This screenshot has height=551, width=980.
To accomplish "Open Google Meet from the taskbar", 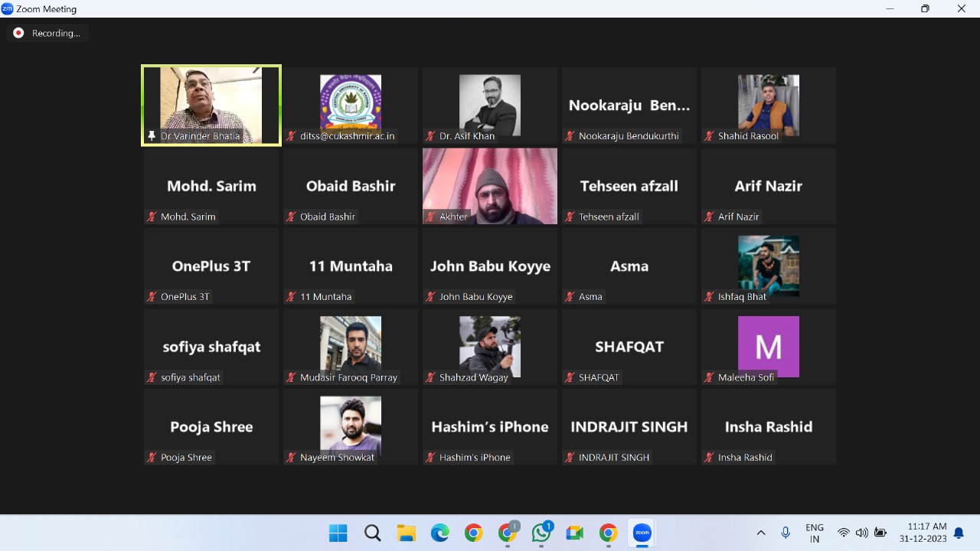I will click(574, 533).
